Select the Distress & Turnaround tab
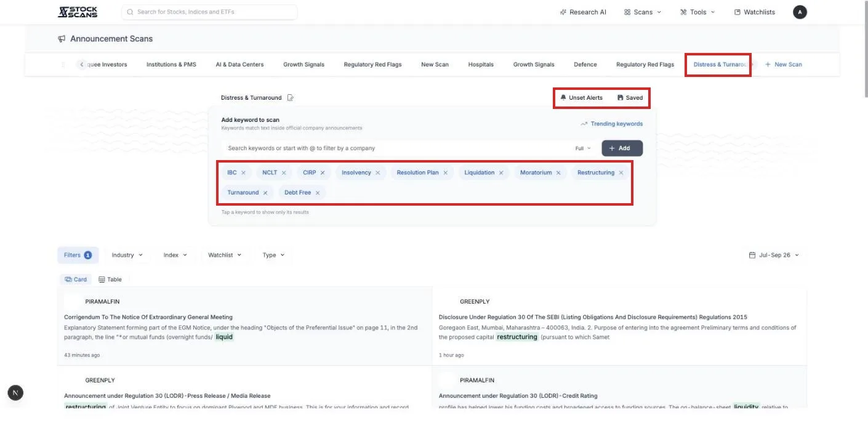Screen dimensions: 868x431 719,64
